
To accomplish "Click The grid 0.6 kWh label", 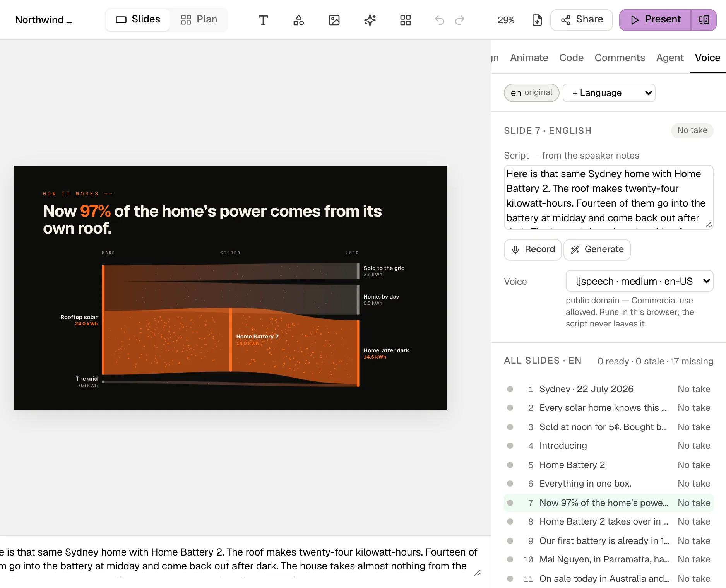I will pyautogui.click(x=87, y=382).
